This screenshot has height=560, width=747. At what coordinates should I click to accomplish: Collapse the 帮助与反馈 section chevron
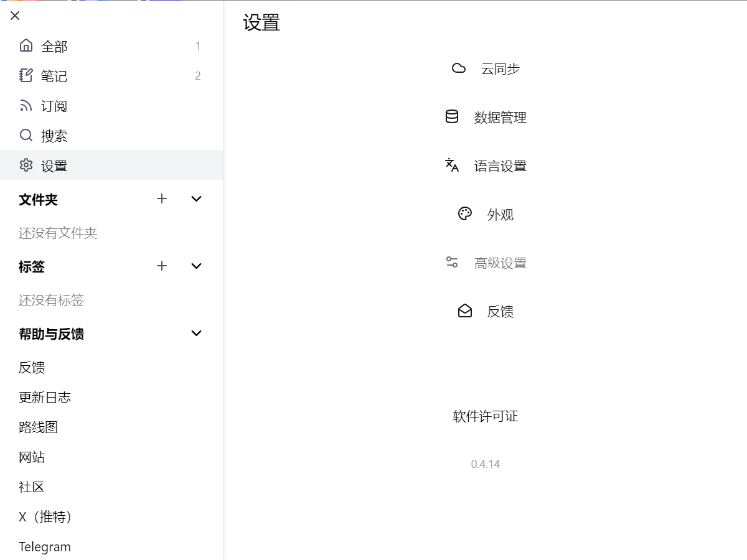pos(196,334)
